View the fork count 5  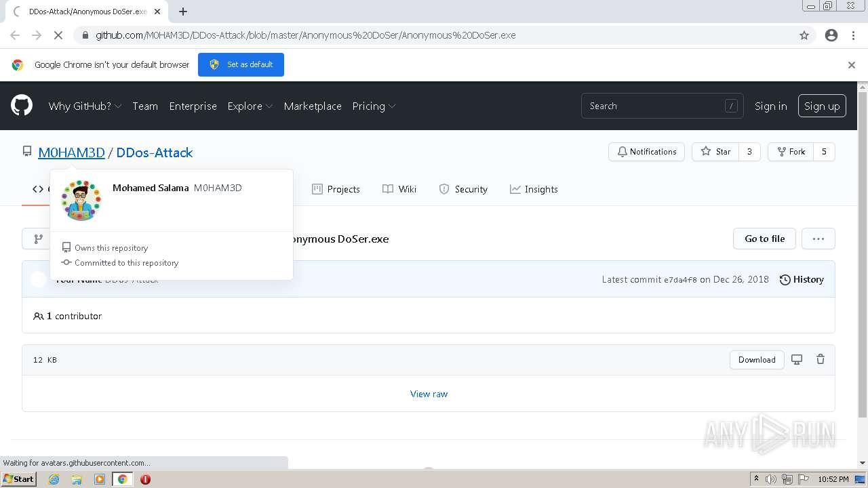824,152
